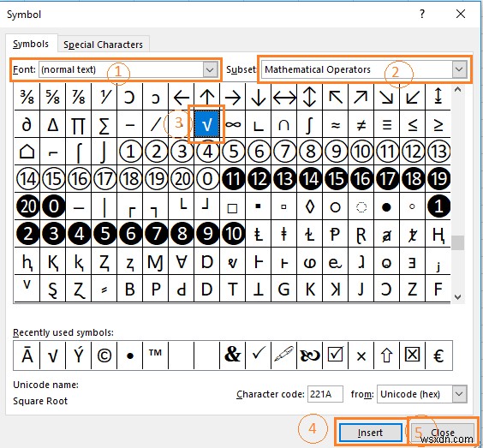The height and width of the screenshot is (448, 483).
Task: Click the Close button
Action: click(443, 433)
